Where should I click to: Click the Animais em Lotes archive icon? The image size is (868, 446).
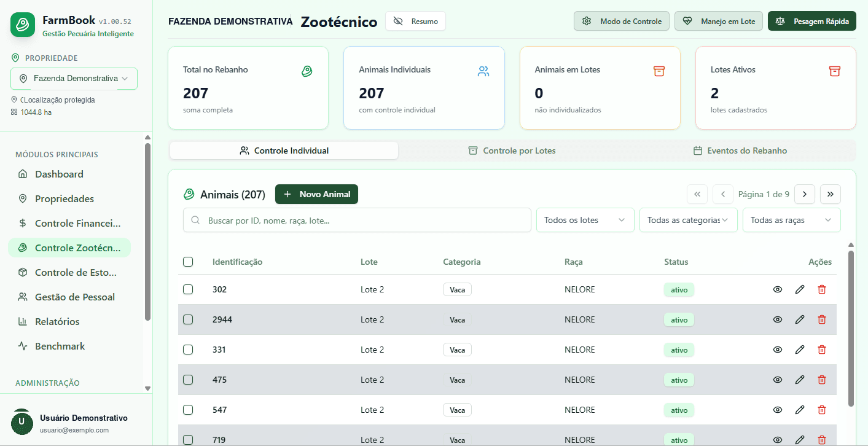pos(659,71)
